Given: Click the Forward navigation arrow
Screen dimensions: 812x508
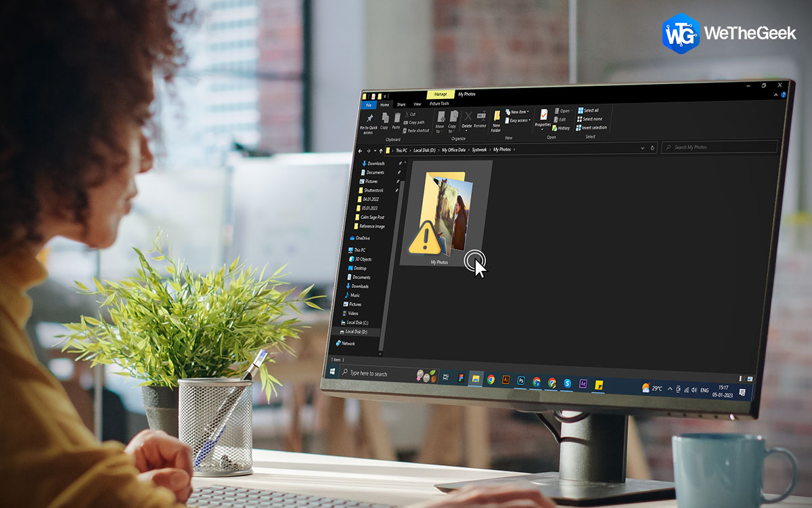Looking at the screenshot, I should click(369, 150).
